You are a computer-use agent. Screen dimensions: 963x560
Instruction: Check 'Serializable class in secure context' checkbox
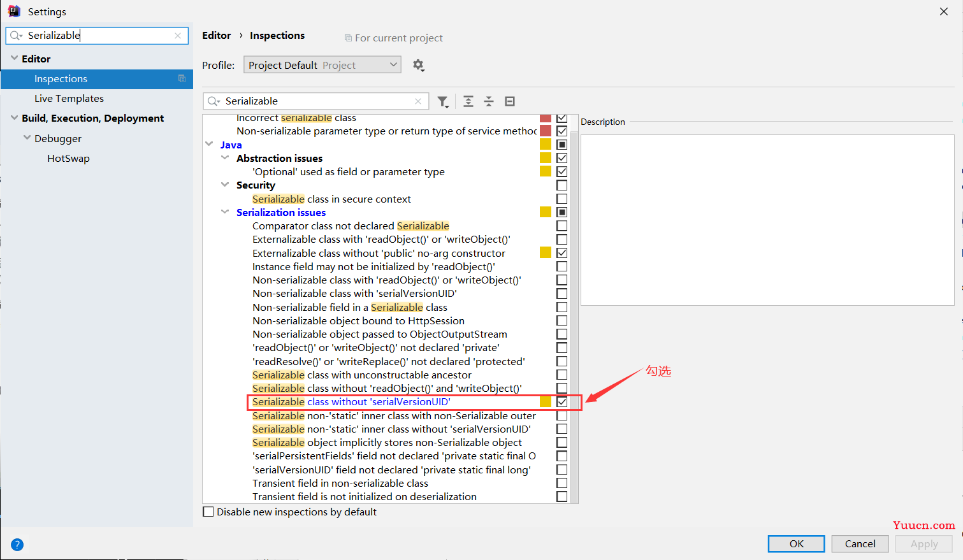pyautogui.click(x=561, y=199)
